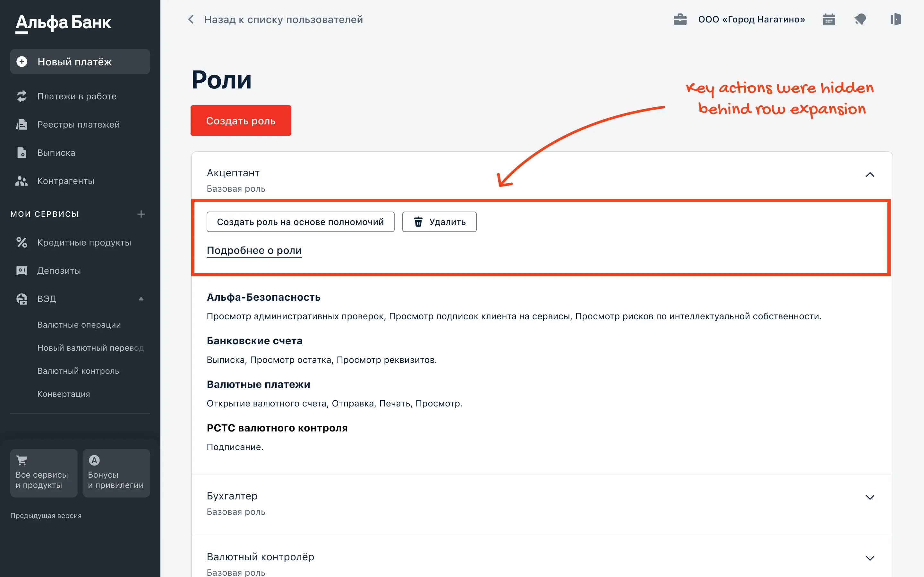Expand the Бухгалтер role row
The width and height of the screenshot is (924, 577).
[x=870, y=497]
